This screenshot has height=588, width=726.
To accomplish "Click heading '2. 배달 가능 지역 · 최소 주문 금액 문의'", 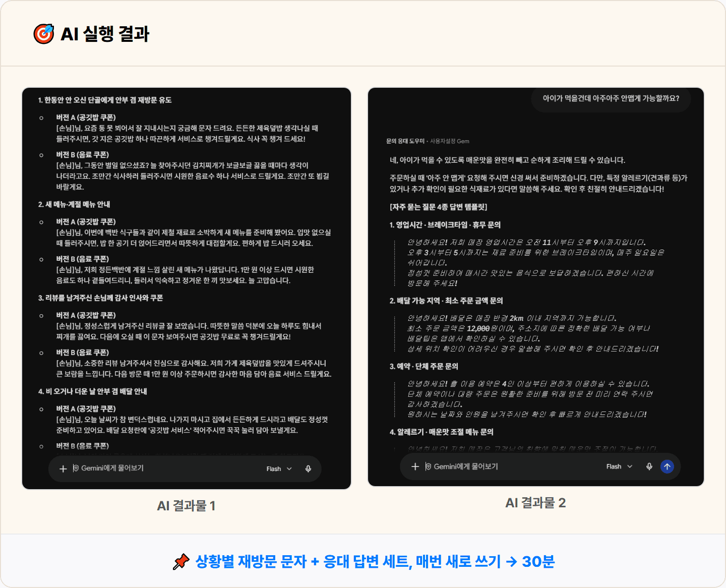I will [446, 301].
